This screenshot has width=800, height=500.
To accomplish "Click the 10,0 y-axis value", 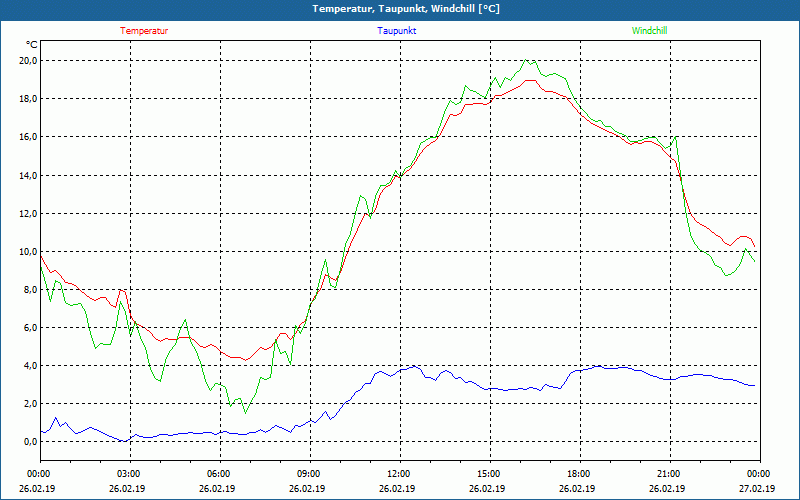I will point(29,252).
